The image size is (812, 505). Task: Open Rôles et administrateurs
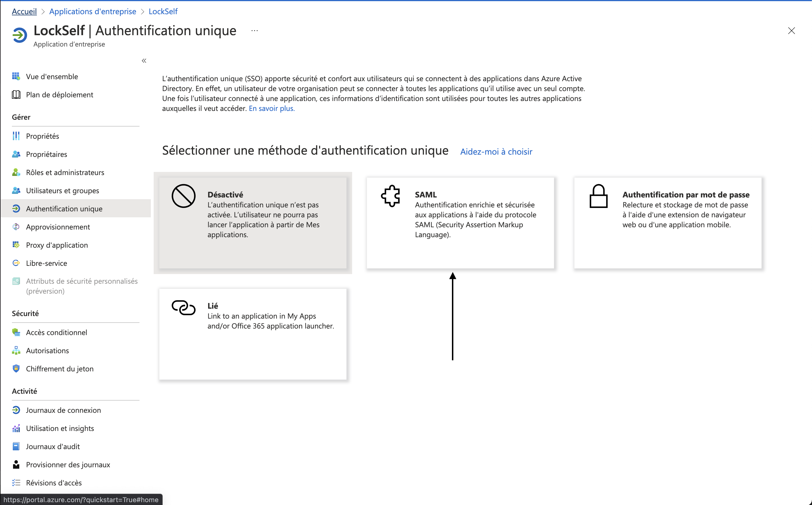[x=65, y=172]
